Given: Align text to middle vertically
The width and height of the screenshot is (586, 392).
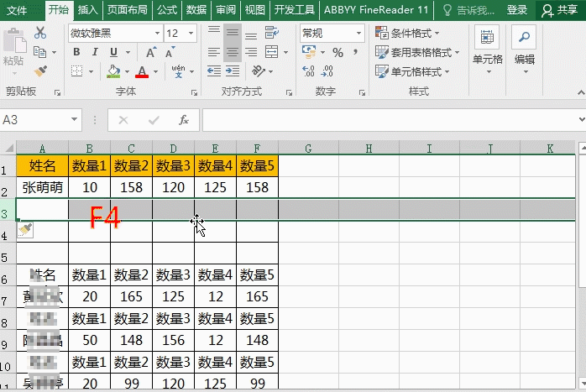Looking at the screenshot, I should tap(233, 33).
